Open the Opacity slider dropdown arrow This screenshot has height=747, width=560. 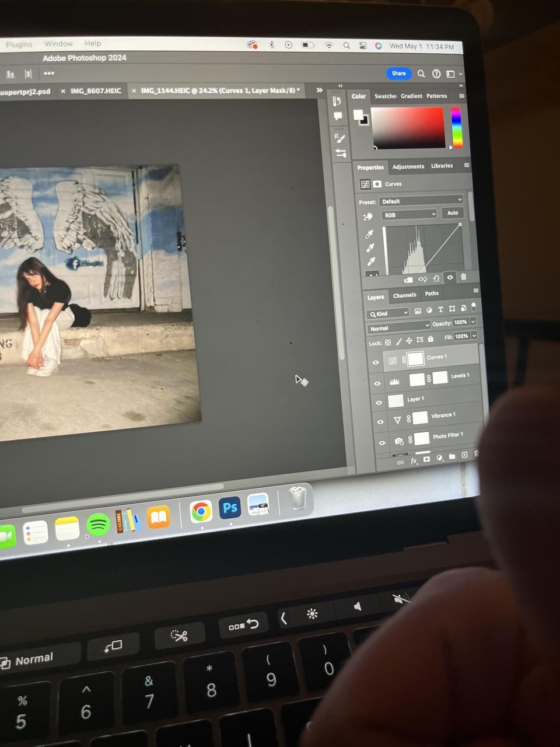[473, 322]
